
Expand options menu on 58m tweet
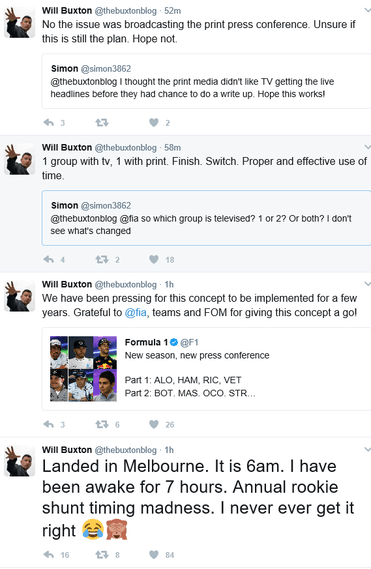(367, 147)
